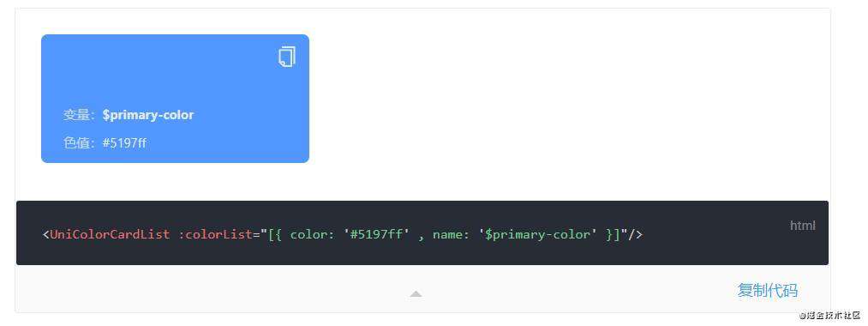Click the :colorList attribute in the code
868x326 pixels.
215,234
